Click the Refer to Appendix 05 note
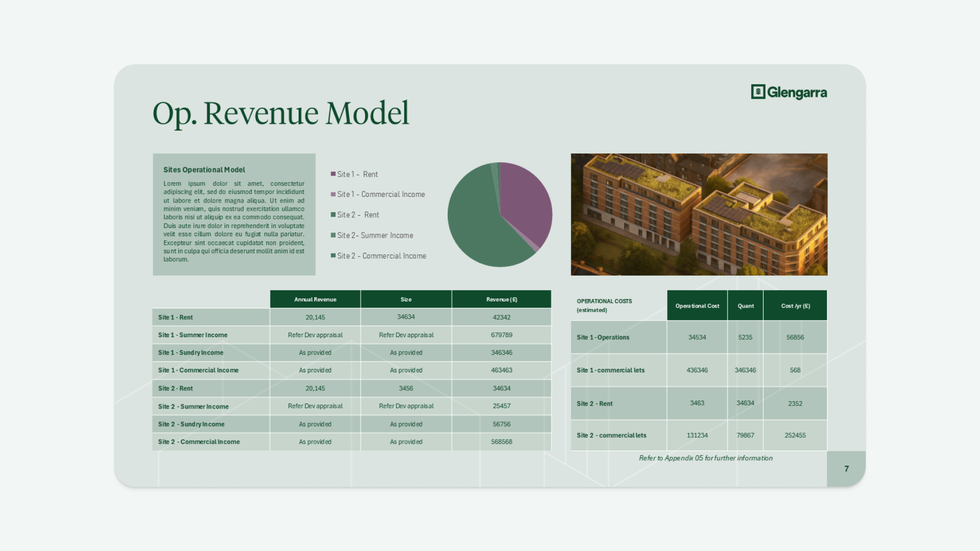980x551 pixels. tap(705, 458)
